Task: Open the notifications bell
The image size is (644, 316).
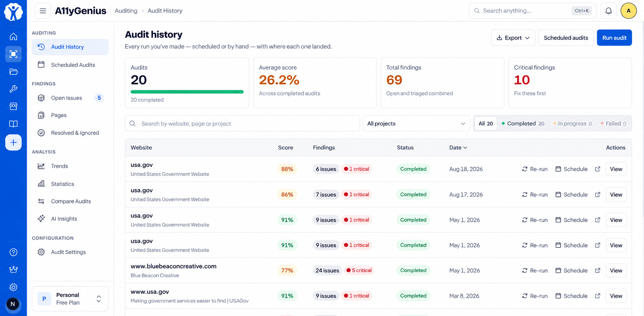Action: pos(608,11)
